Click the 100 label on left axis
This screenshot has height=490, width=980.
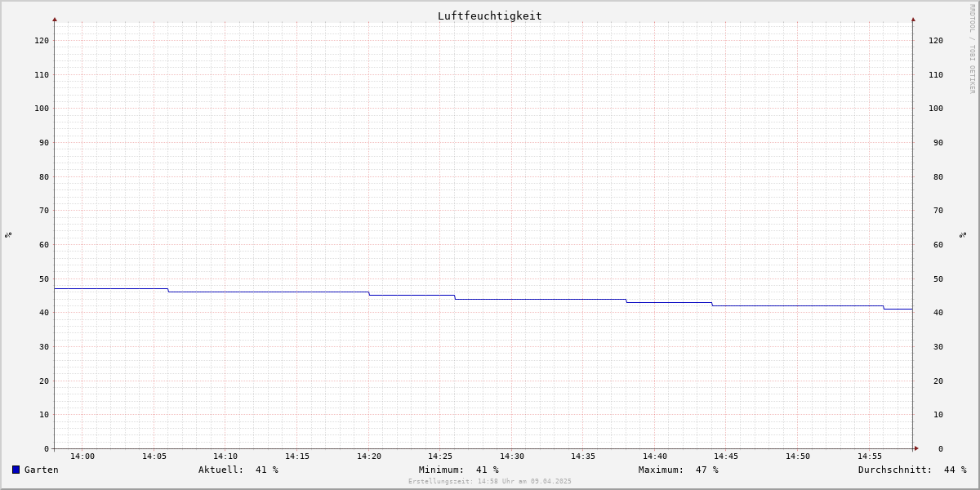pos(42,109)
